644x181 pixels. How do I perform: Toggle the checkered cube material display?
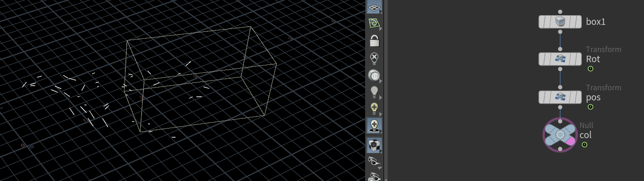coord(374,145)
